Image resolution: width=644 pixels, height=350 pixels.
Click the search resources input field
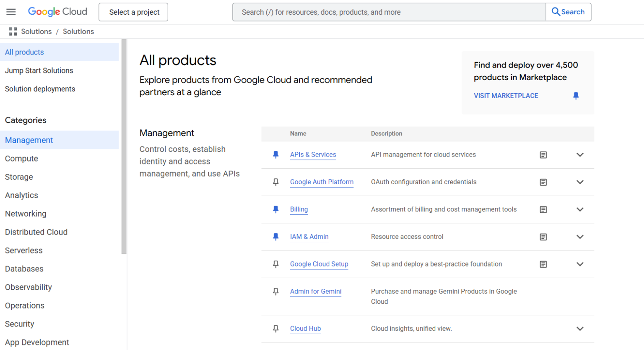(x=389, y=12)
